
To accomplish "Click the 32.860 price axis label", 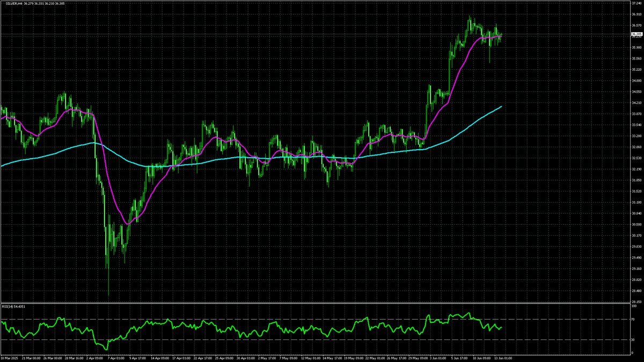I will pyautogui.click(x=636, y=147).
